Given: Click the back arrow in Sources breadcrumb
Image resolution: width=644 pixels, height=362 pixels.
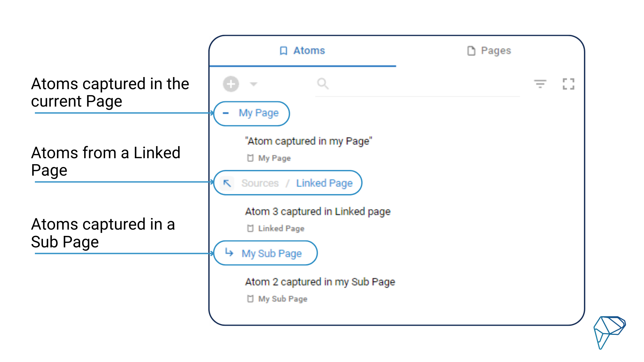Looking at the screenshot, I should (x=227, y=183).
